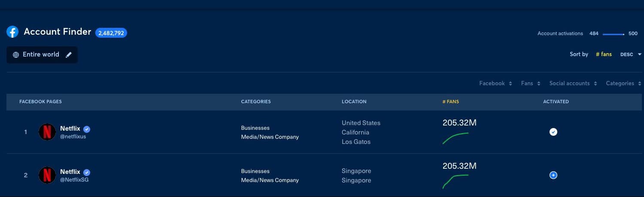Click the @netflixus handle text
Image resolution: width=644 pixels, height=197 pixels.
[73, 137]
